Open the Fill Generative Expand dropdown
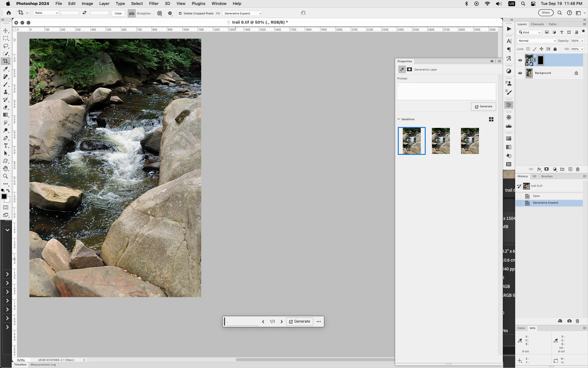This screenshot has width=588, height=368. pos(242,13)
